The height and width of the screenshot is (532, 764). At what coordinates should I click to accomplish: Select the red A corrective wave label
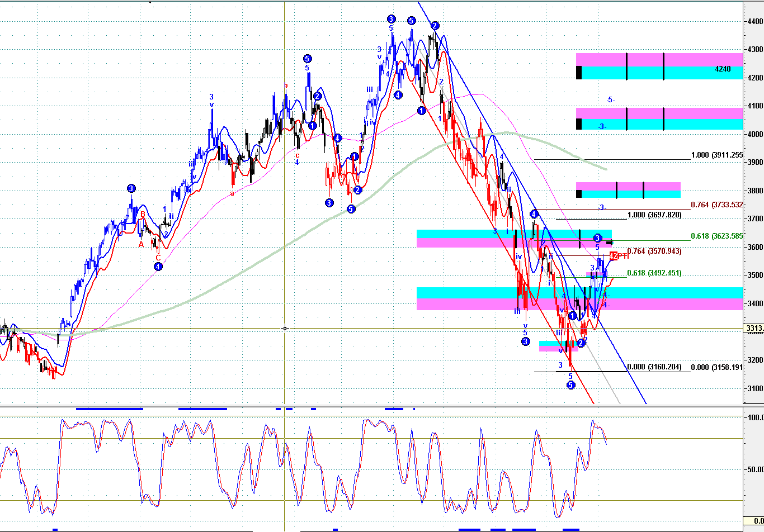click(x=141, y=244)
